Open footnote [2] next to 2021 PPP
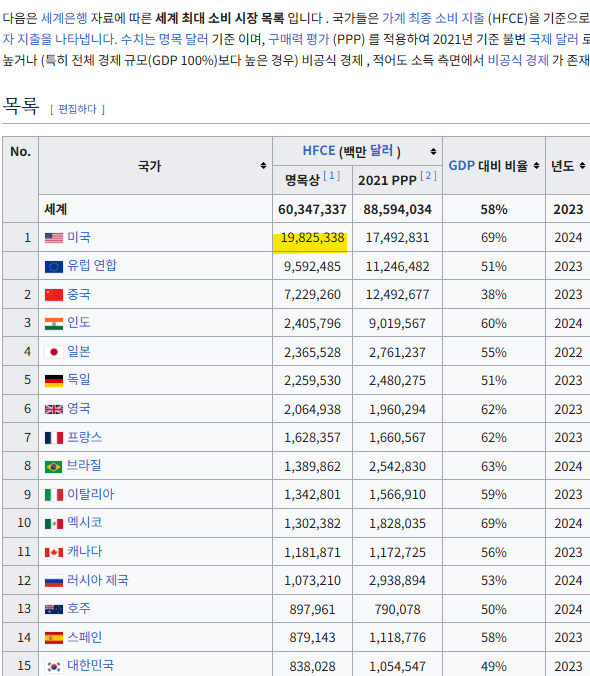 [x=428, y=176]
